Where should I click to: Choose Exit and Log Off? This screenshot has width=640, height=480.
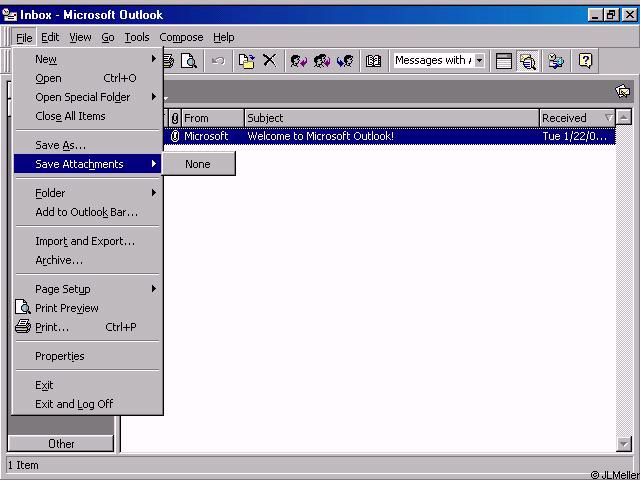[x=87, y=404]
